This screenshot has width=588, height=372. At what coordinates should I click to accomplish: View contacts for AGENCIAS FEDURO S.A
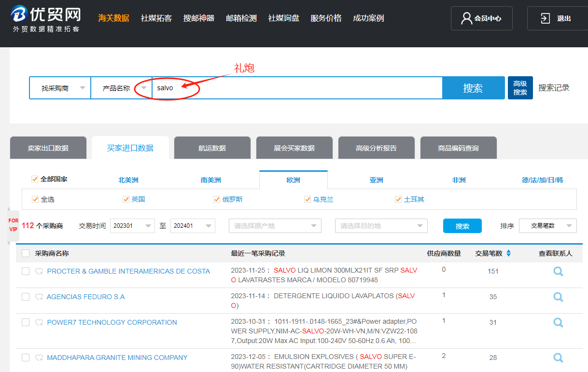click(x=558, y=297)
